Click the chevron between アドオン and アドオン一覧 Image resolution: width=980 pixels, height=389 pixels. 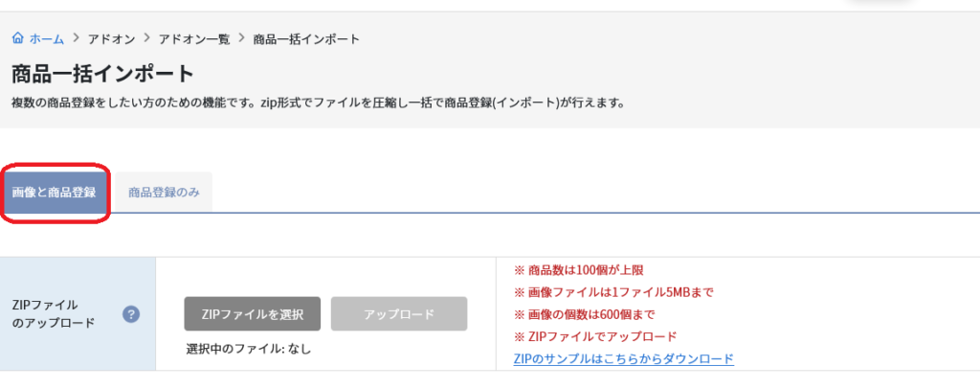147,39
